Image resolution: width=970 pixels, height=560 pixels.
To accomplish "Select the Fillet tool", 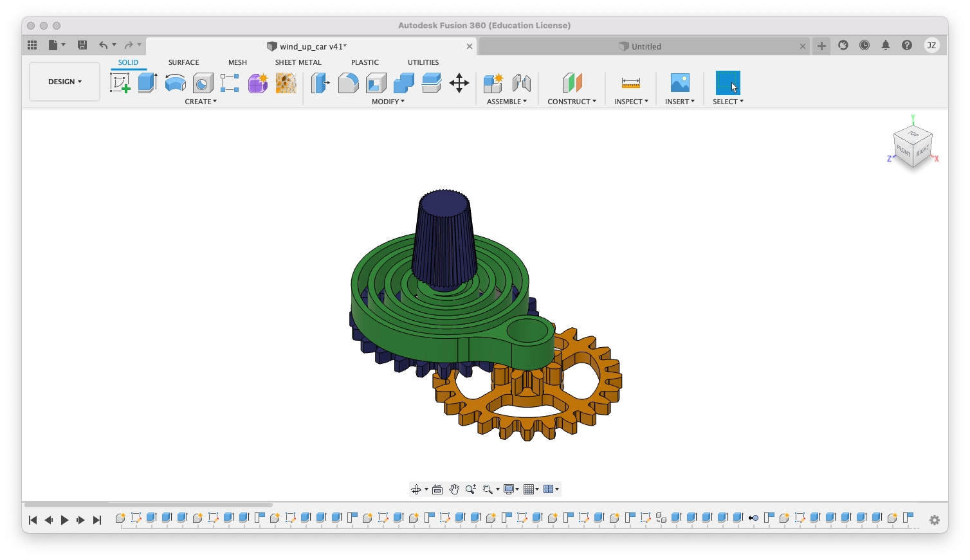I will 348,83.
